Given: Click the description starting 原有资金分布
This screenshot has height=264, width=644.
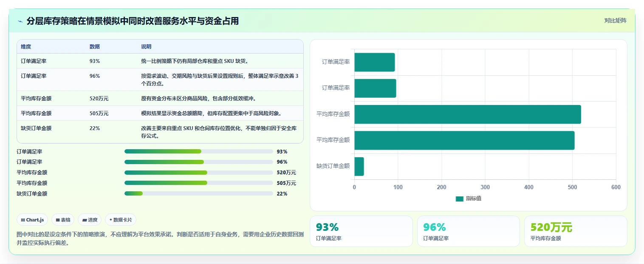Looking at the screenshot, I should 198,99.
